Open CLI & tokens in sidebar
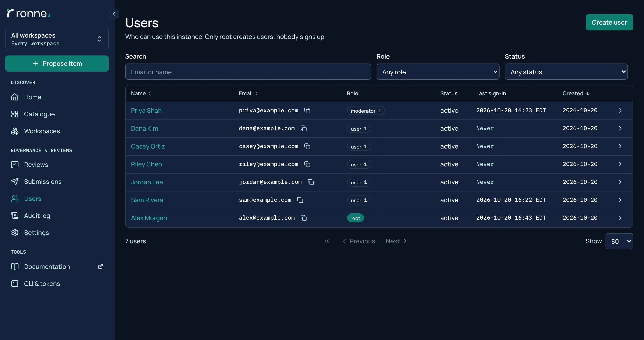 click(x=57, y=283)
